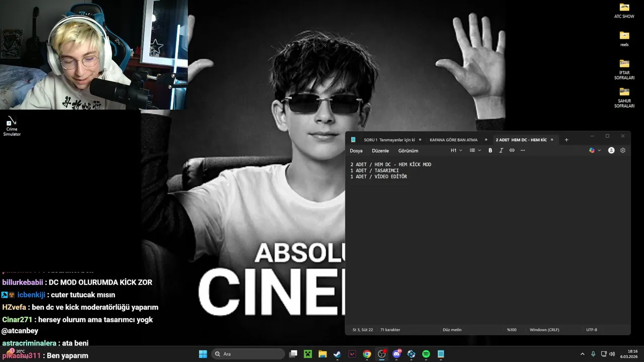The image size is (644, 362).
Task: Expand the Copilot dropdown arrow
Action: [x=599, y=150]
